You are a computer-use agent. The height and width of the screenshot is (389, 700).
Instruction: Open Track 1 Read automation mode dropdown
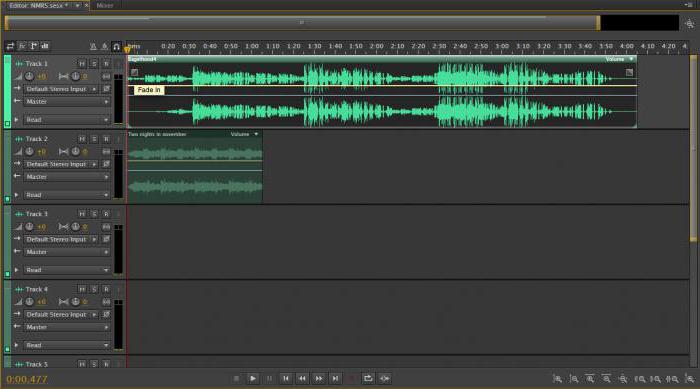tap(67, 120)
